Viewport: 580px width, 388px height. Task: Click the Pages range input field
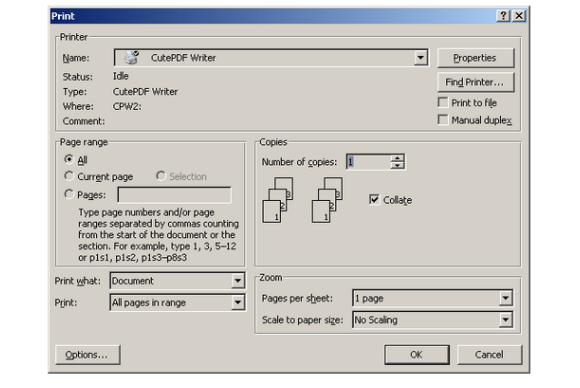tap(174, 195)
